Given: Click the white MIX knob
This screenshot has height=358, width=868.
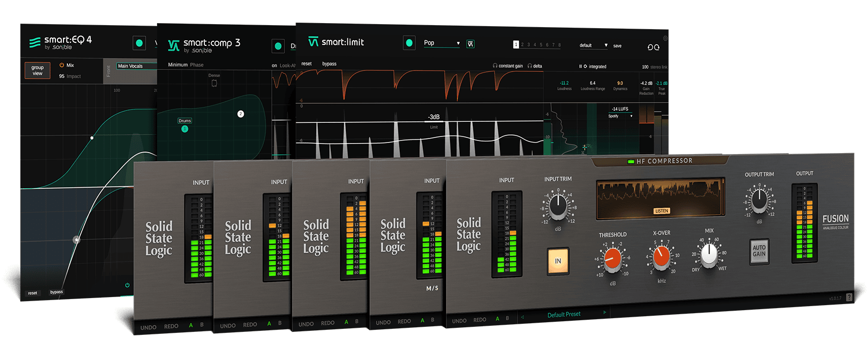Looking at the screenshot, I should (709, 255).
